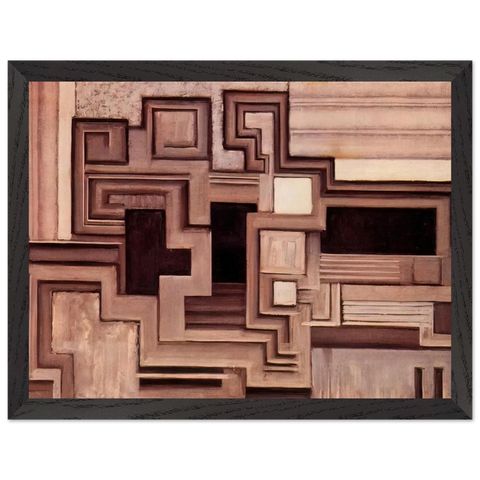Click the wide molding band at top right
Viewport: 480px width, 480px height.
tap(370, 119)
